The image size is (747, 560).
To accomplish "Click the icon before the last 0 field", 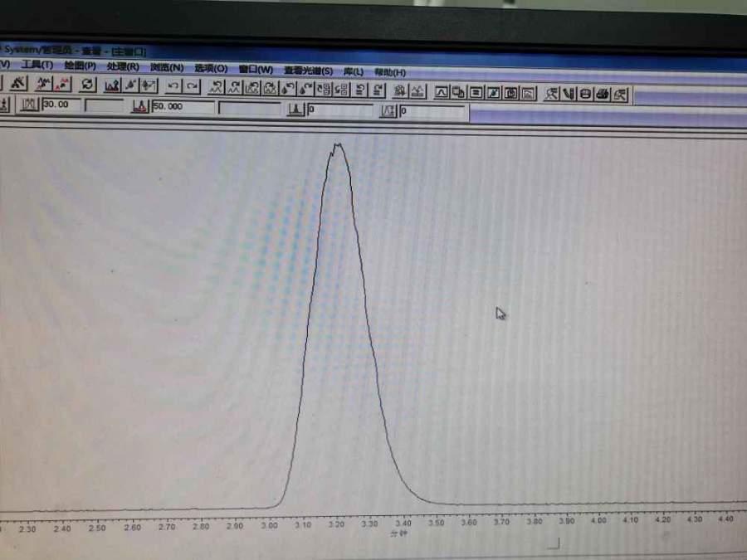I will (388, 111).
